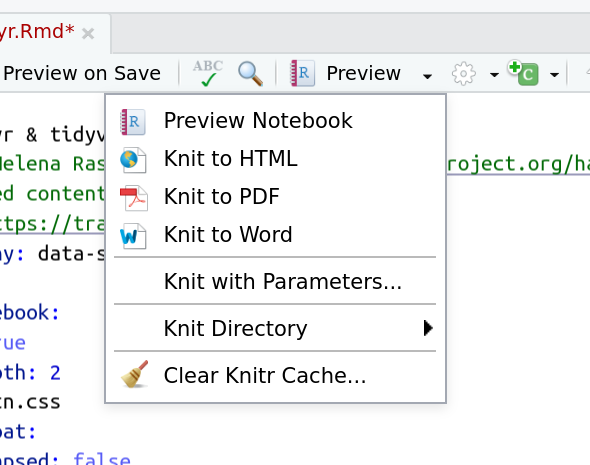Open find and replace magnifier
Viewport: 590px width, 465px height.
pos(250,74)
